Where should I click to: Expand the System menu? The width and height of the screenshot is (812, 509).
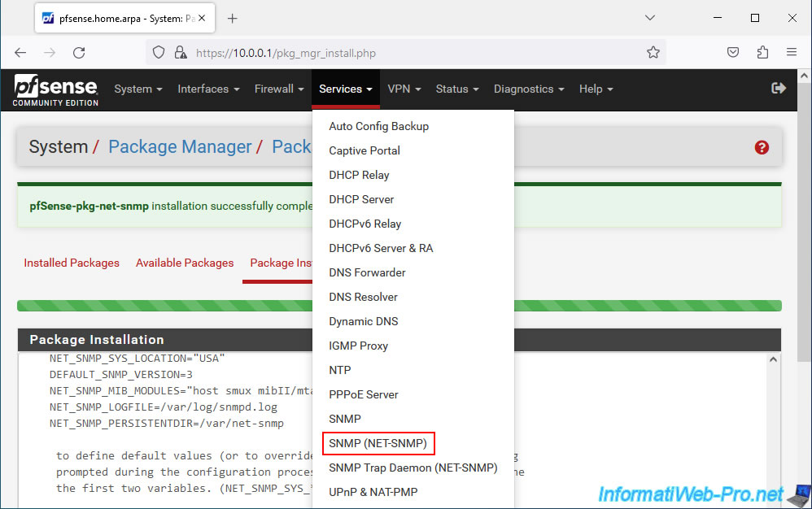[138, 89]
